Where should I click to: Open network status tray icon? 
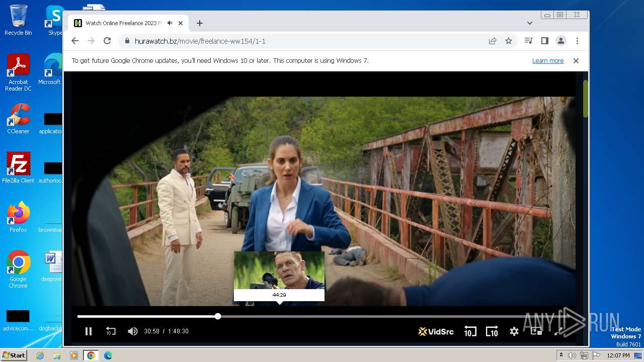point(584,355)
